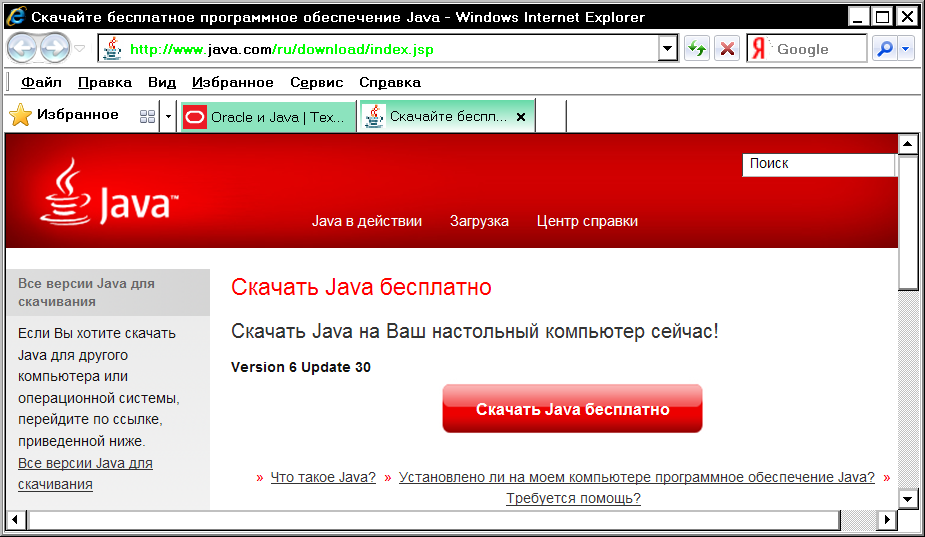Click the Поиск search field on Java site
Viewport: 925px width, 537px height.
tap(818, 164)
